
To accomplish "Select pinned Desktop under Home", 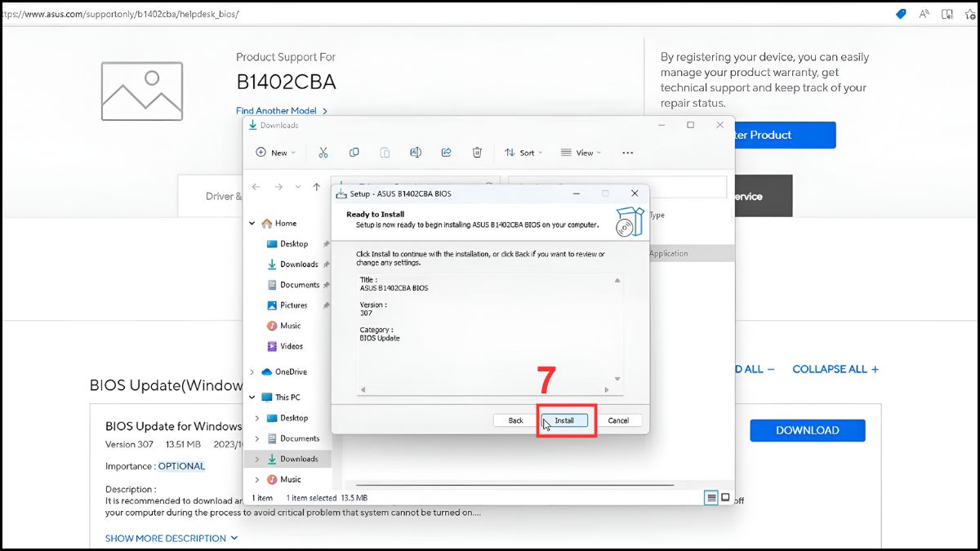I will click(294, 244).
